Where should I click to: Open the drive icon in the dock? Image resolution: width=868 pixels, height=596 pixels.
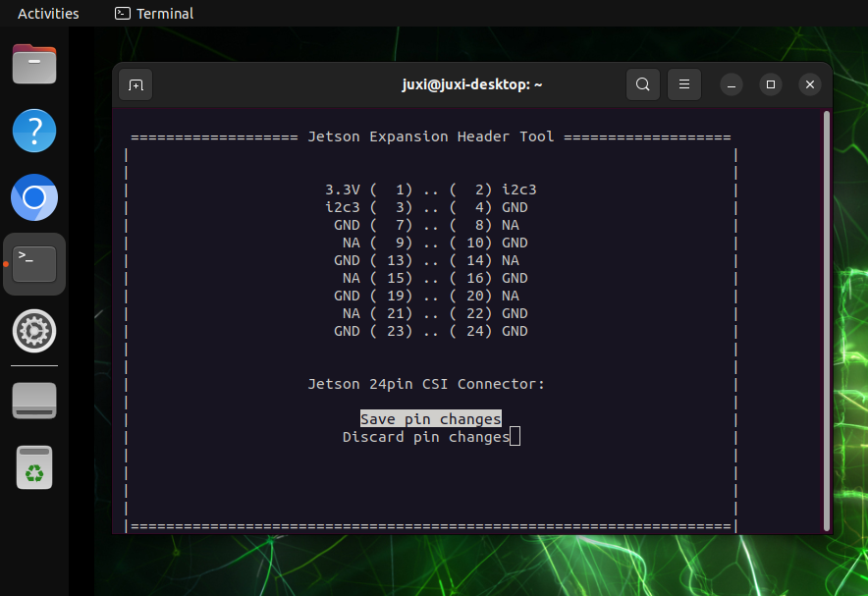point(34,401)
